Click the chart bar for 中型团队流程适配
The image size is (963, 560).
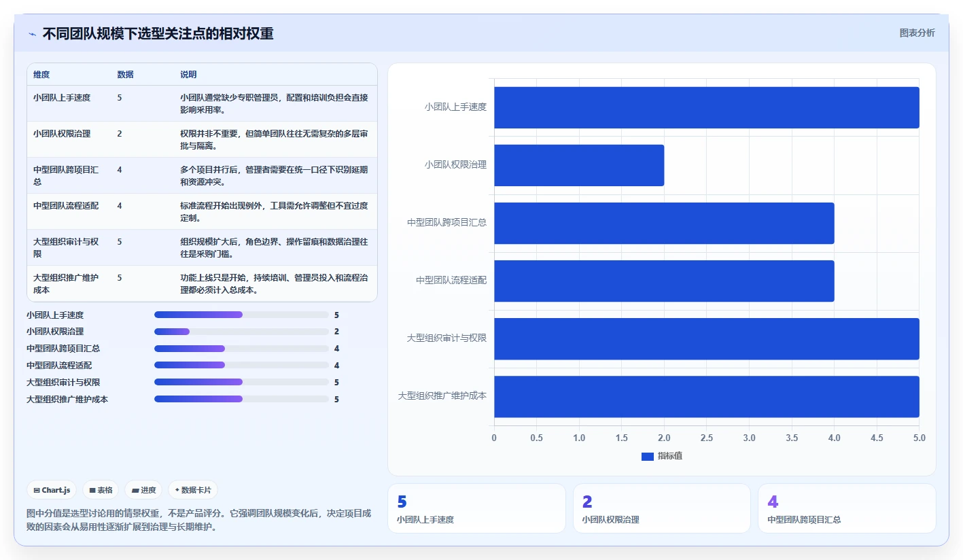coord(664,281)
